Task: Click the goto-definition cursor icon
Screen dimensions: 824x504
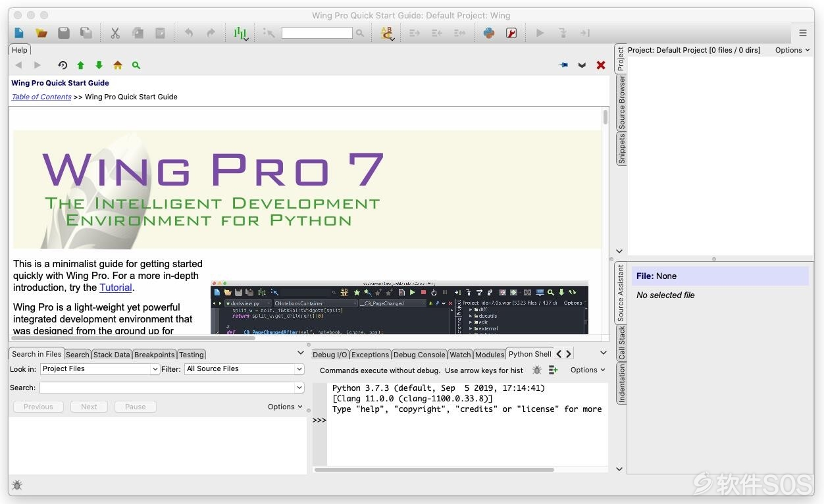Action: 269,33
